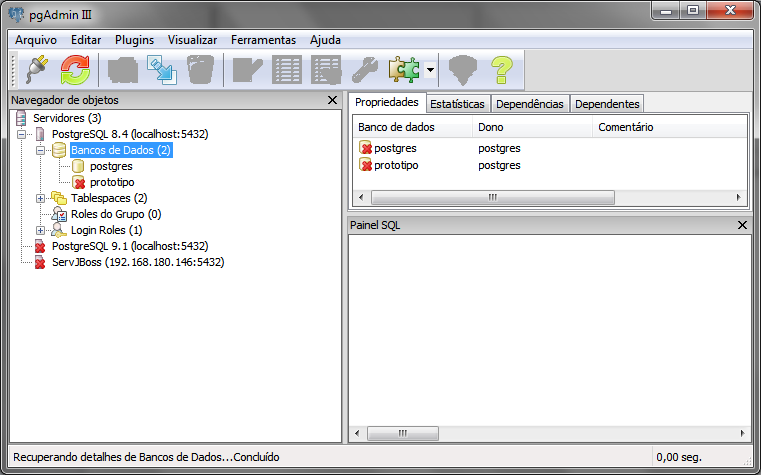Switch to the Dependências tab
Image resolution: width=761 pixels, height=475 pixels.
pyautogui.click(x=529, y=104)
